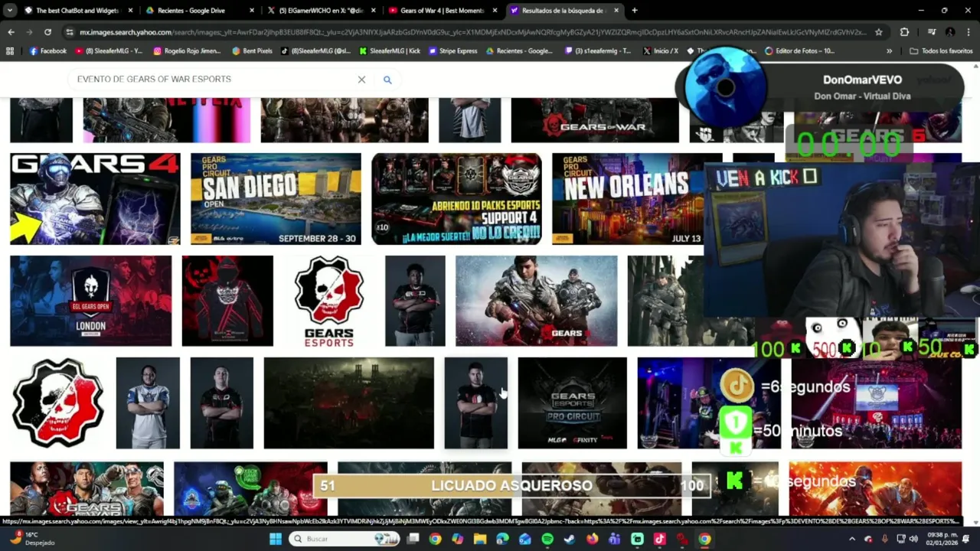Screen dimensions: 980x551
Task: Open Microsoft Teams from the taskbar
Action: (x=615, y=539)
